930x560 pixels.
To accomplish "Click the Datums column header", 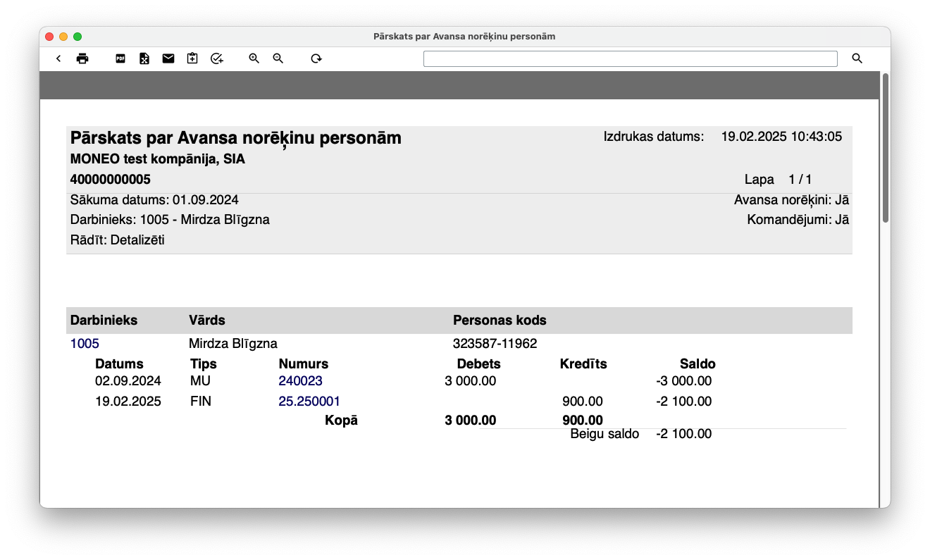I will pyautogui.click(x=119, y=364).
